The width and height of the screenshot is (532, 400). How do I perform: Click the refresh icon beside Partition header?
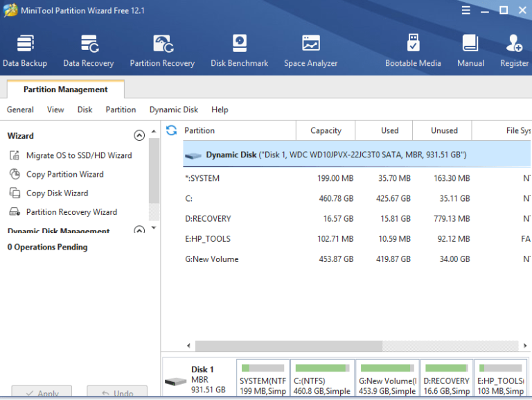(171, 130)
